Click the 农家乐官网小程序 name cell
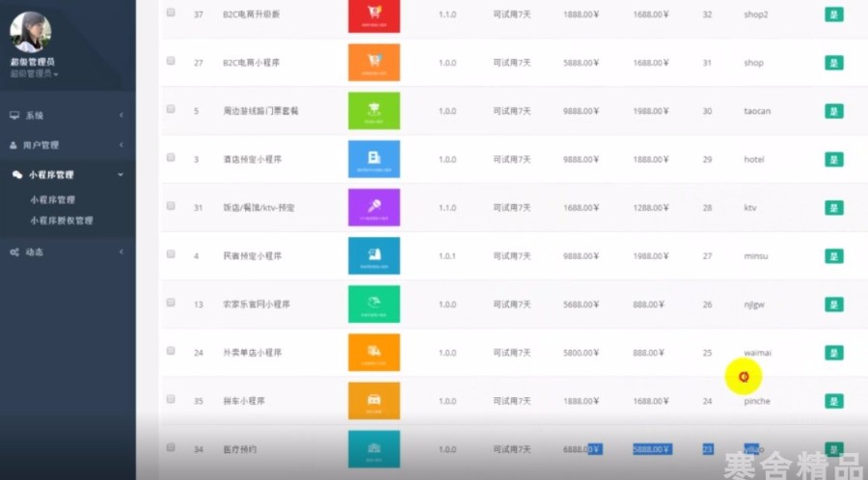Image resolution: width=868 pixels, height=480 pixels. (257, 305)
